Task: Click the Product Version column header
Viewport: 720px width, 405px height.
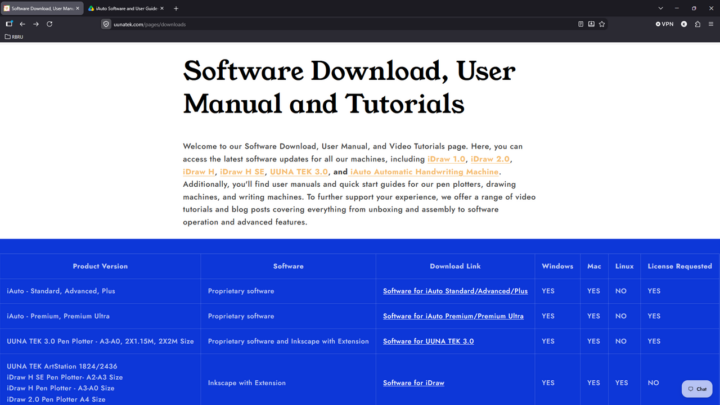Action: tap(100, 266)
